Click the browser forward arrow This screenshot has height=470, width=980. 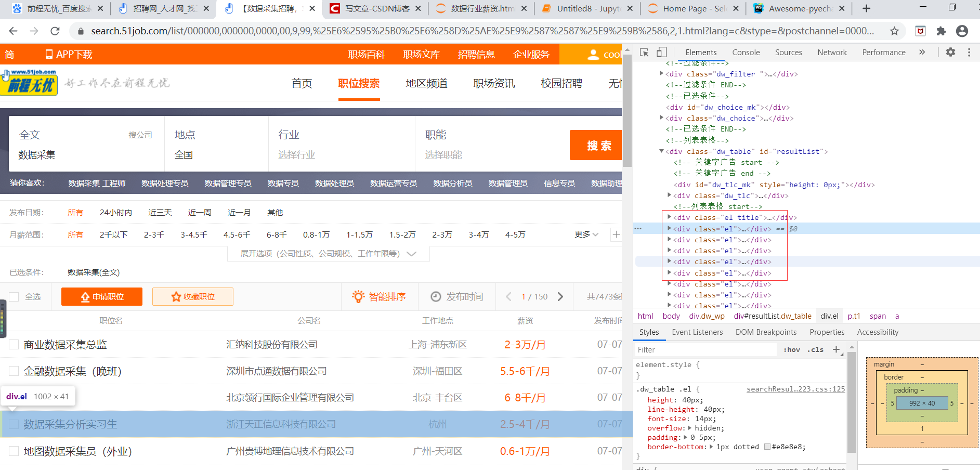(x=34, y=31)
